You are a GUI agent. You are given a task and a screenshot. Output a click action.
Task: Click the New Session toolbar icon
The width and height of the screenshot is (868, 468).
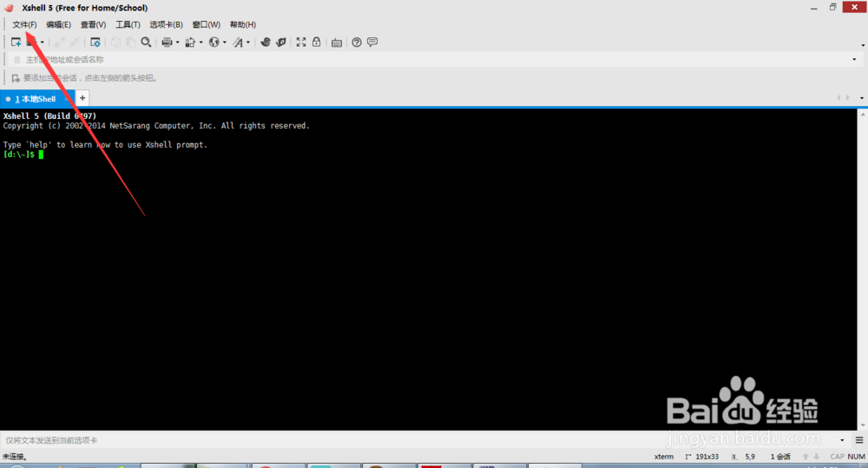pos(16,42)
